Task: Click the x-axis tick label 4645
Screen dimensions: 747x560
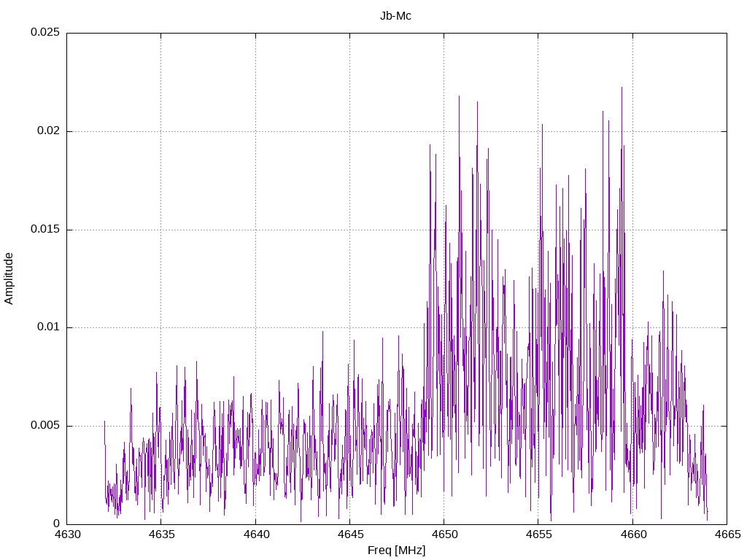Action: click(350, 534)
